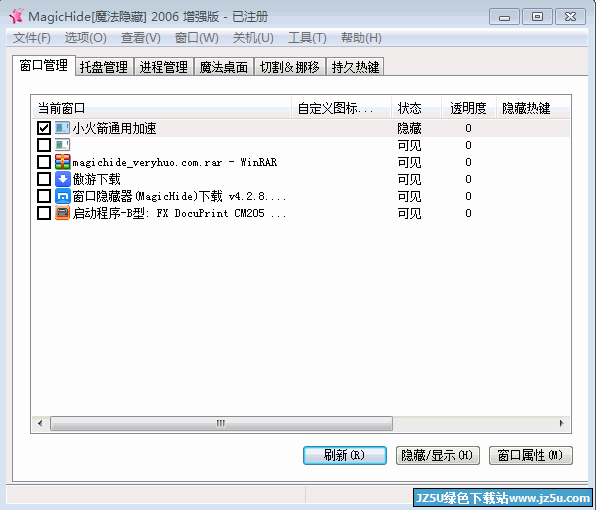Image resolution: width=596 pixels, height=510 pixels.
Task: Click the horizontal scrollbar right arrow
Action: (561, 423)
